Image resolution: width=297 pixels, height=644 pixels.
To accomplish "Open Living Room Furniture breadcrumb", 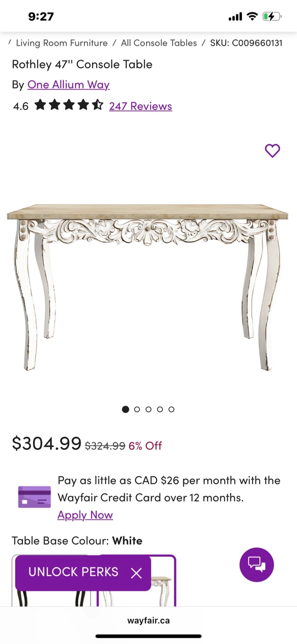I will click(62, 43).
